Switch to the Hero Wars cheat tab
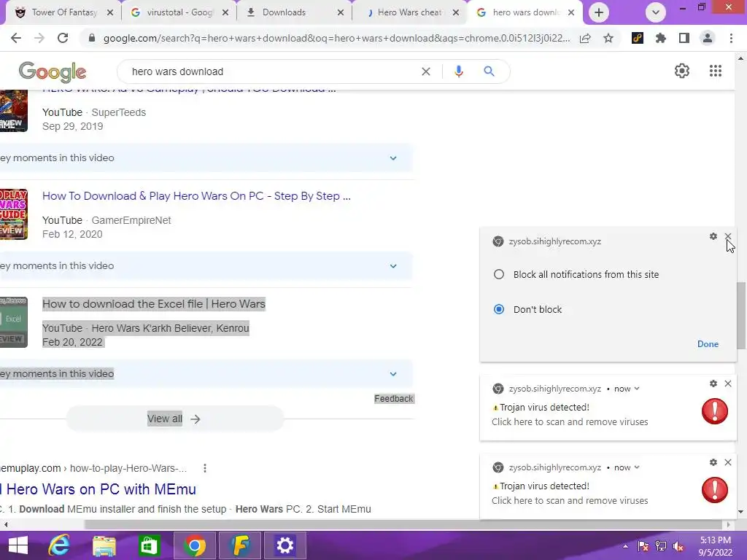Viewport: 747px width, 560px height. click(x=409, y=12)
